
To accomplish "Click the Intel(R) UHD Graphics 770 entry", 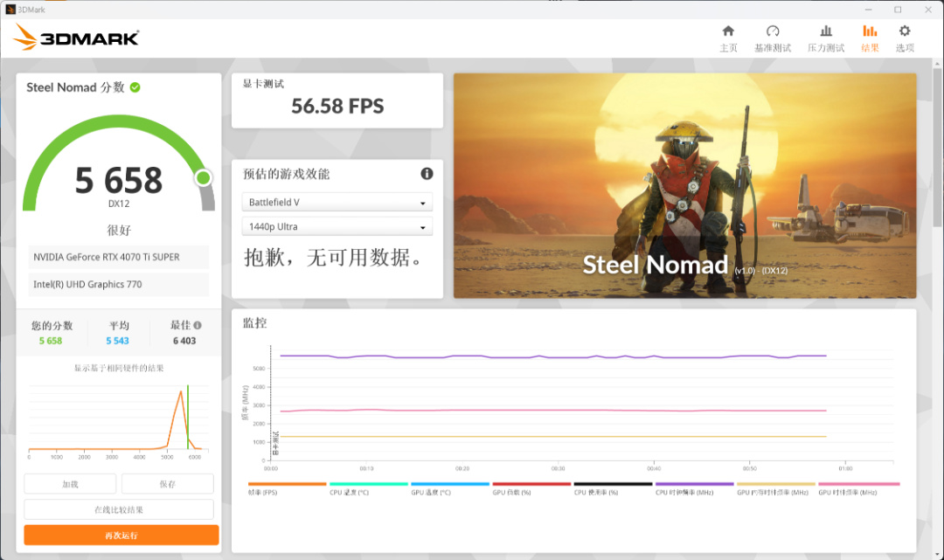I will coord(119,285).
